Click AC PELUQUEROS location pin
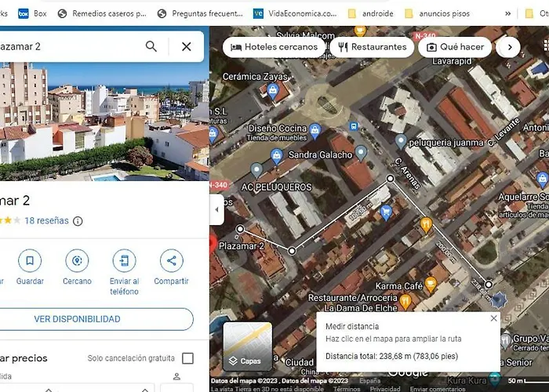Image resolution: width=549 pixels, height=392 pixels. click(x=256, y=170)
